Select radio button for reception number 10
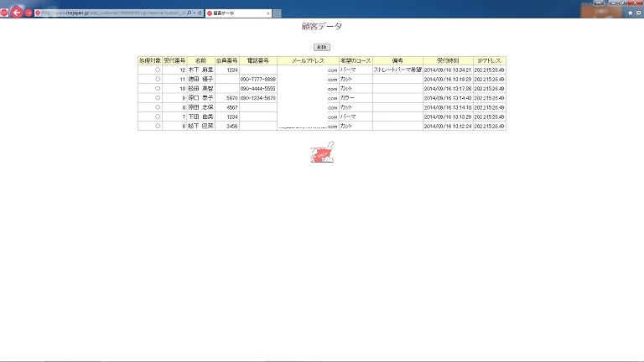644x362 pixels. pyautogui.click(x=158, y=88)
